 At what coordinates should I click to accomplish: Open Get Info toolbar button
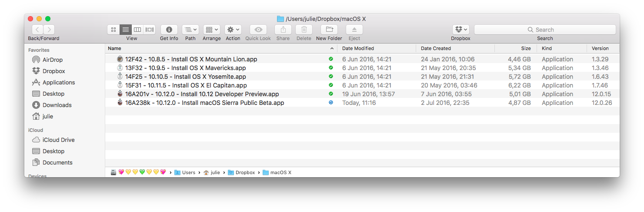[169, 30]
